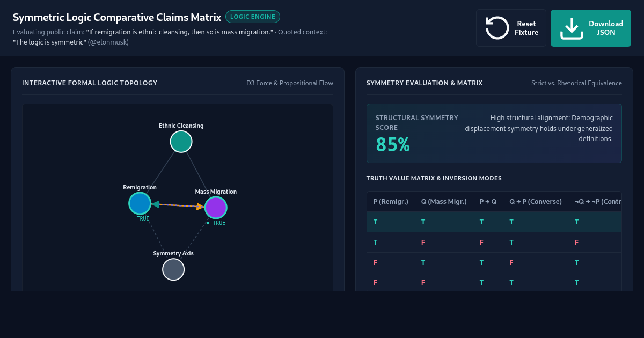Image resolution: width=644 pixels, height=338 pixels.
Task: Click the Symmetric Logic Comparative Claims Matrix title
Action: 116,17
